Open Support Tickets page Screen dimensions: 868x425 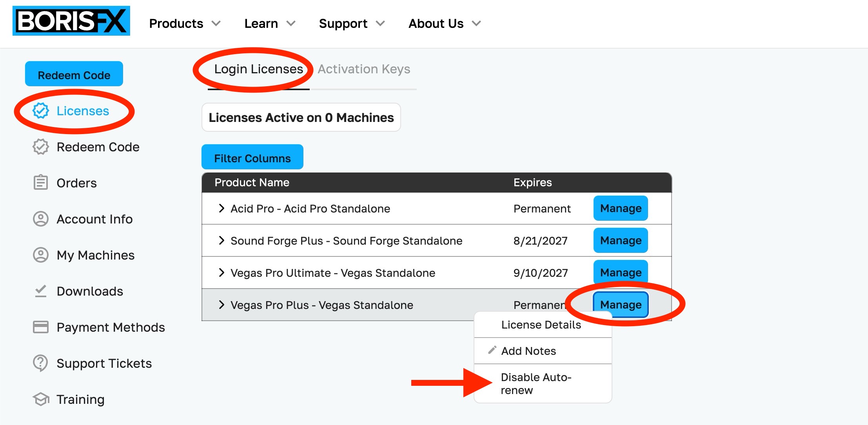point(104,363)
